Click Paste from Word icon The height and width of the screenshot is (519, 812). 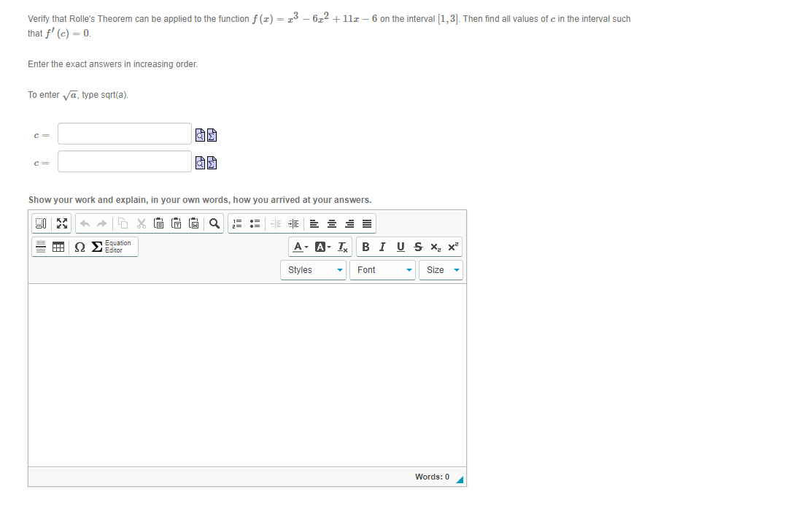click(x=194, y=223)
